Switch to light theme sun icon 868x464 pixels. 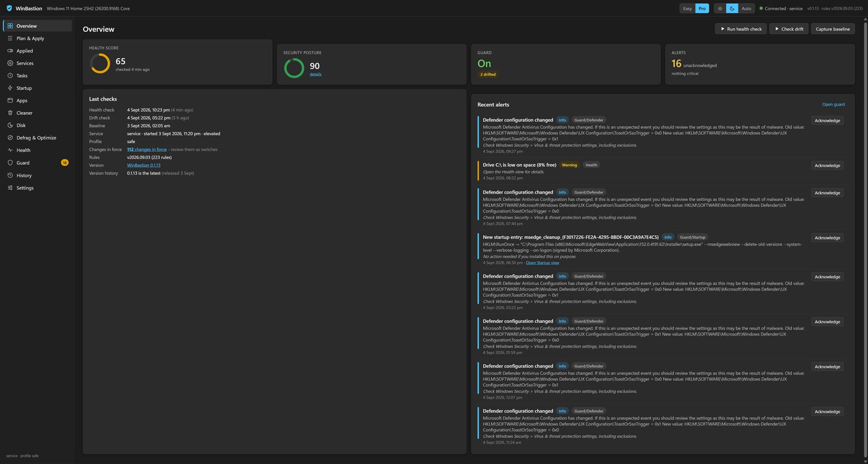720,8
